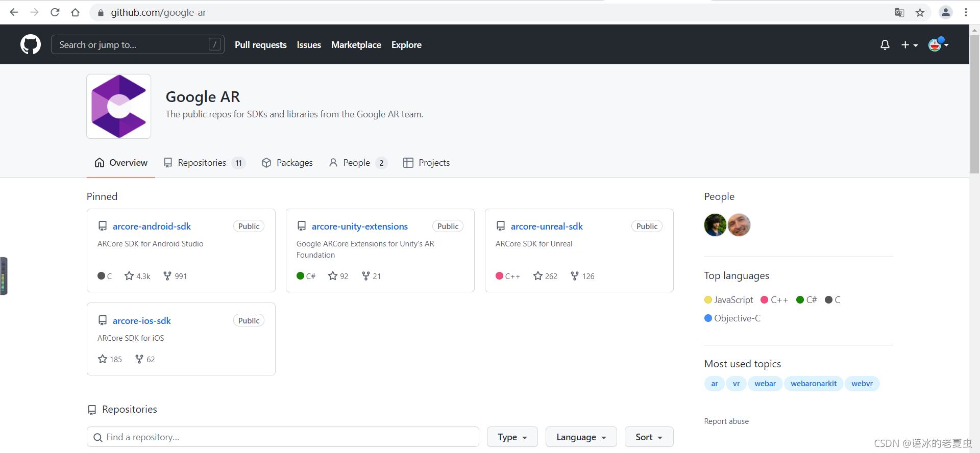View forks of arcore-ios-sdk (62)

click(x=145, y=359)
